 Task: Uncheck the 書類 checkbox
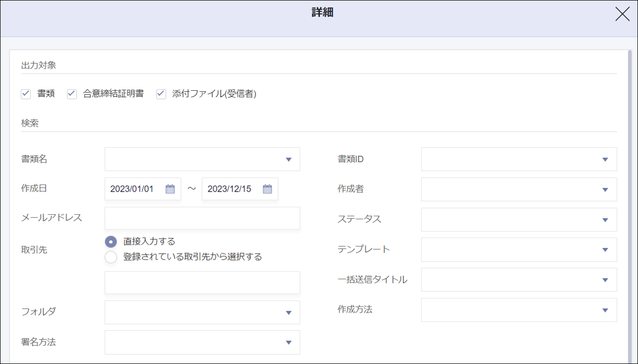[26, 94]
